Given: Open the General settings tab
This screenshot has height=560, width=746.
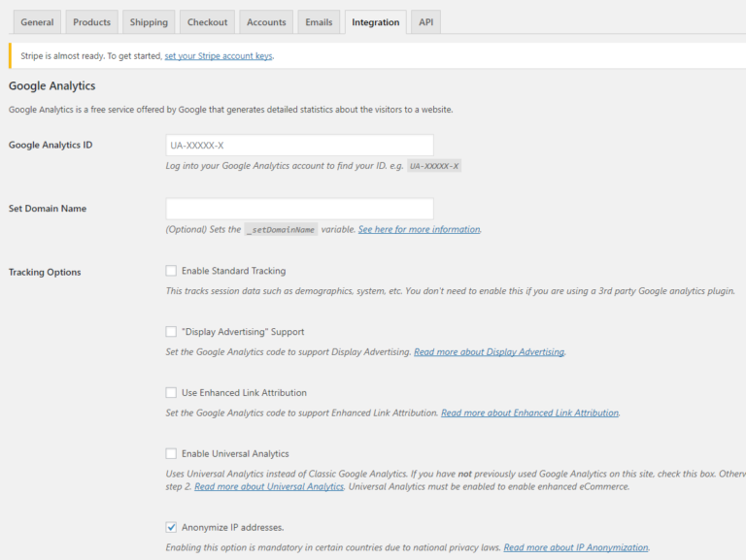Looking at the screenshot, I should pos(37,22).
